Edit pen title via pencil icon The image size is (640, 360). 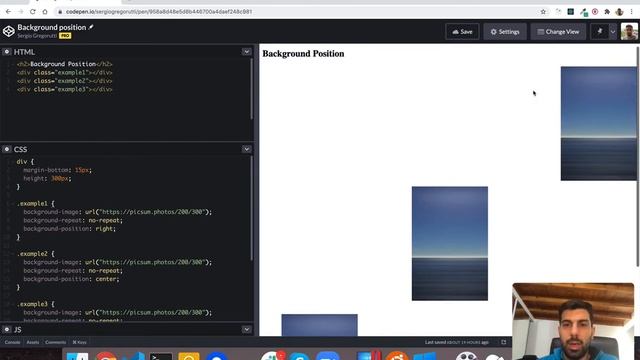click(91, 27)
